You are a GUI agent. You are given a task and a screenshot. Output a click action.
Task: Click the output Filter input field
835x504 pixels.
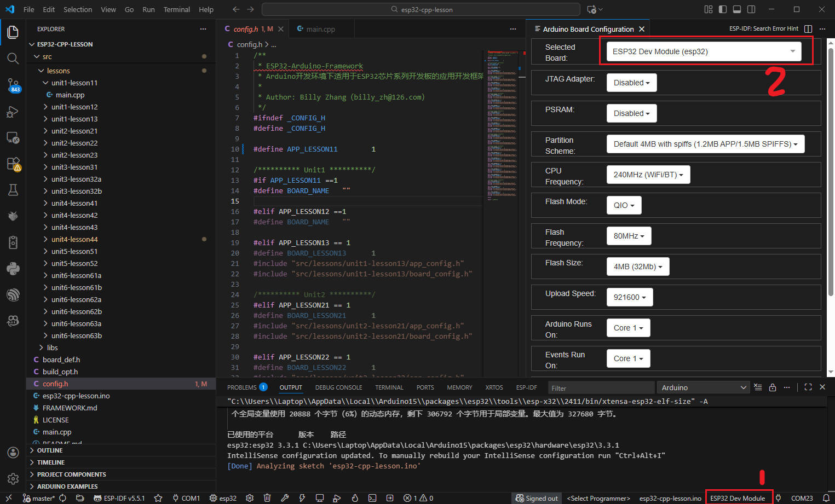[601, 388]
